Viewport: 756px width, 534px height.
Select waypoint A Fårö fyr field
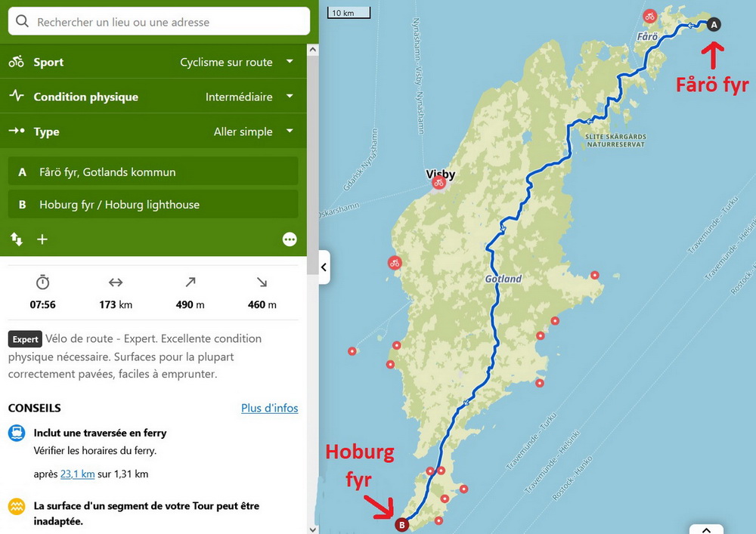153,171
